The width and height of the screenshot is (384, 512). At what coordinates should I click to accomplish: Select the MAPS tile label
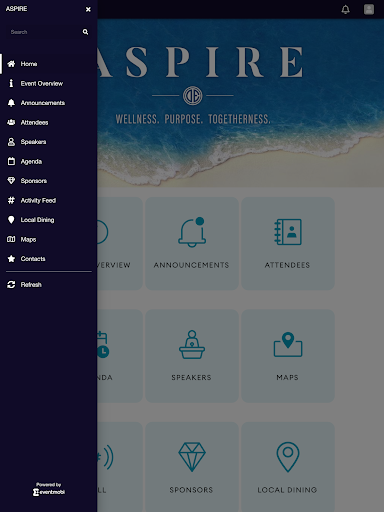click(287, 377)
